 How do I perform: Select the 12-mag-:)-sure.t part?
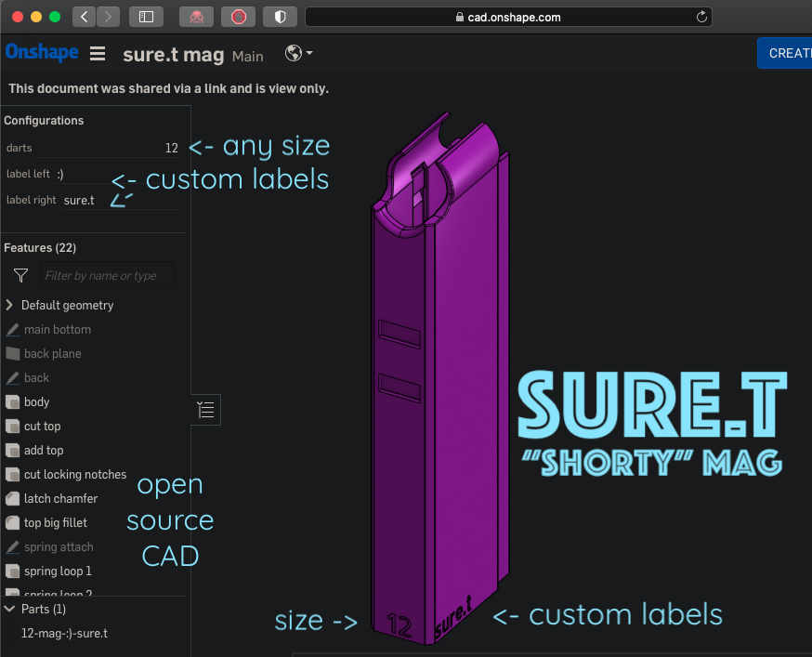64,633
